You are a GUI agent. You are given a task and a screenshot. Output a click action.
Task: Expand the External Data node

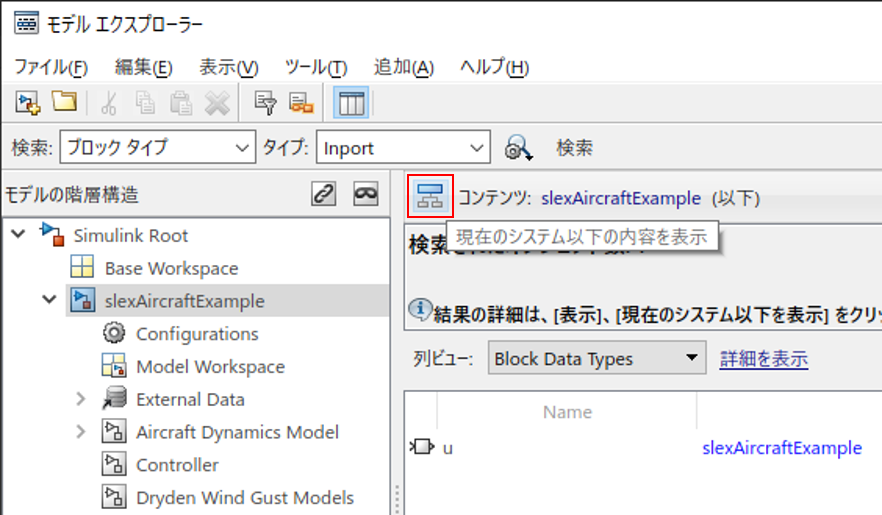coord(81,399)
